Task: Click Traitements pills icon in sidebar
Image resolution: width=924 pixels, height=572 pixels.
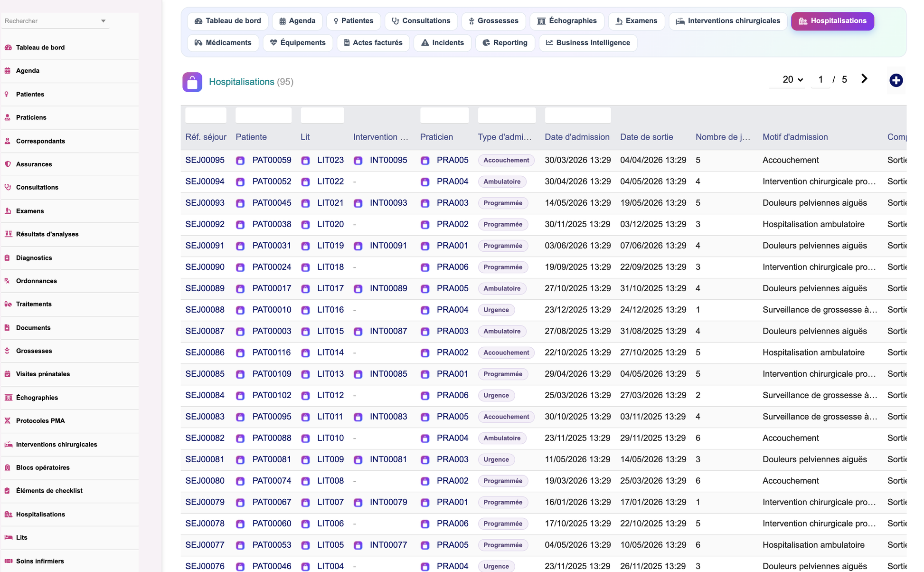Action: tap(8, 304)
